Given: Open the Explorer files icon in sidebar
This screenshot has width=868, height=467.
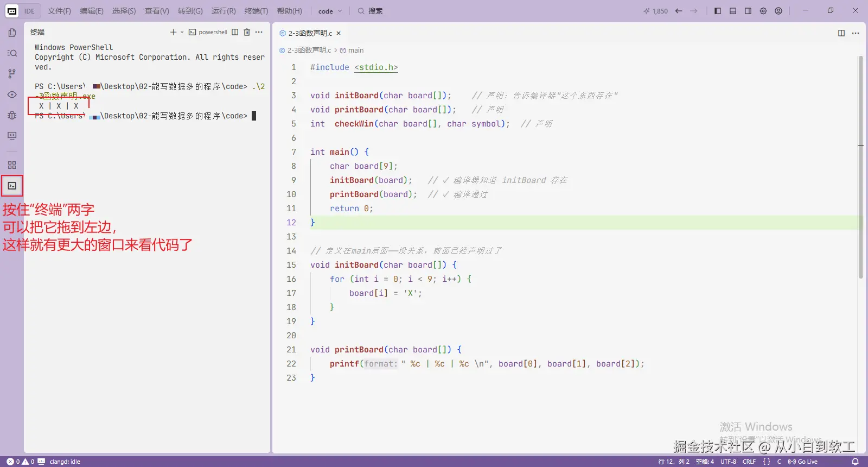Looking at the screenshot, I should point(12,33).
